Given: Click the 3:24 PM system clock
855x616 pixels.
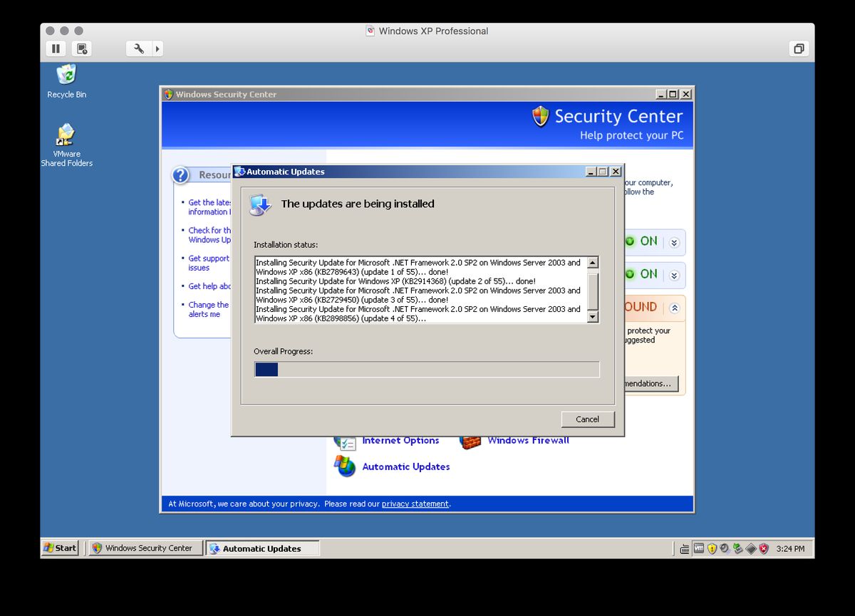Looking at the screenshot, I should [790, 549].
